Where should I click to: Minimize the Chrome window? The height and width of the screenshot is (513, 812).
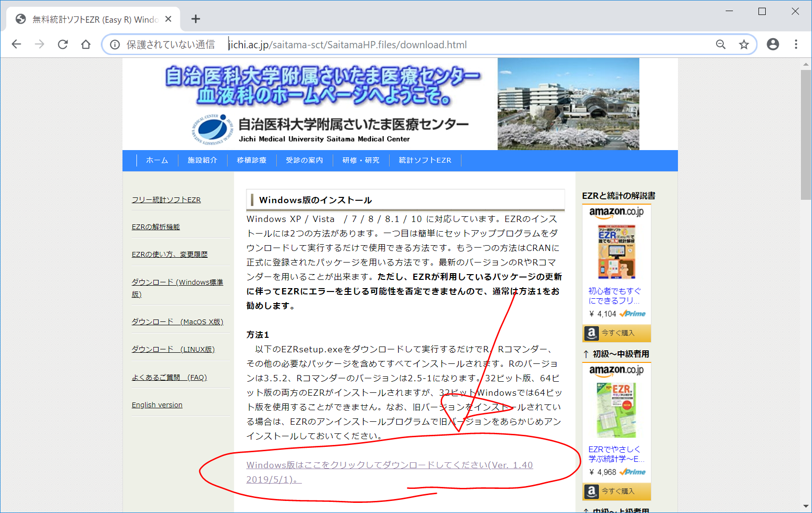730,11
